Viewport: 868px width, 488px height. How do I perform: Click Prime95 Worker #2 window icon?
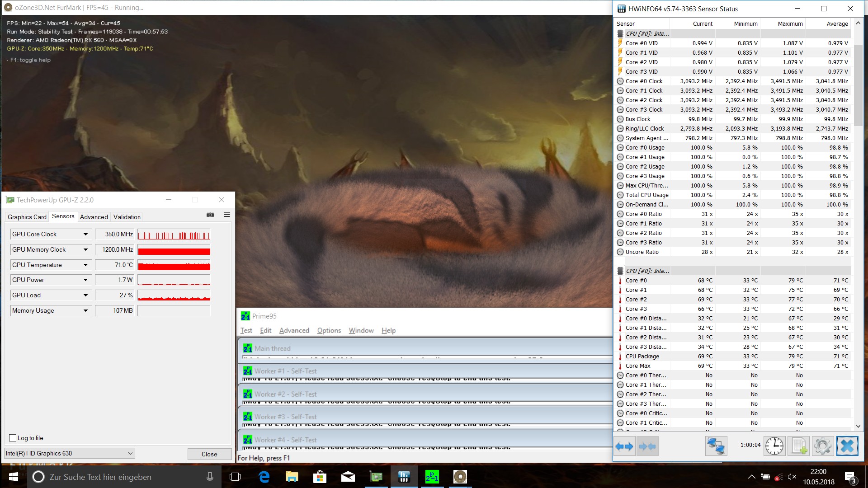pyautogui.click(x=247, y=394)
